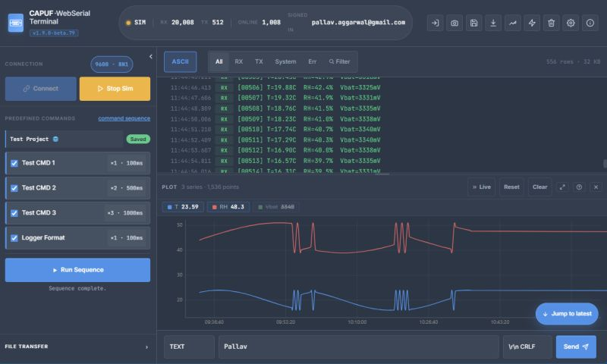Save the log using floppy disk icon
The height and width of the screenshot is (364, 607).
(473, 24)
